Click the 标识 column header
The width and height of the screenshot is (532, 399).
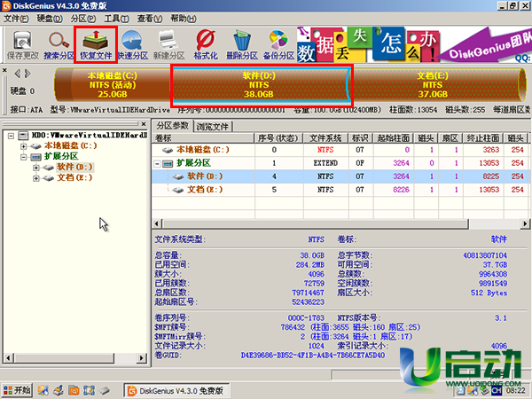pyautogui.click(x=360, y=138)
